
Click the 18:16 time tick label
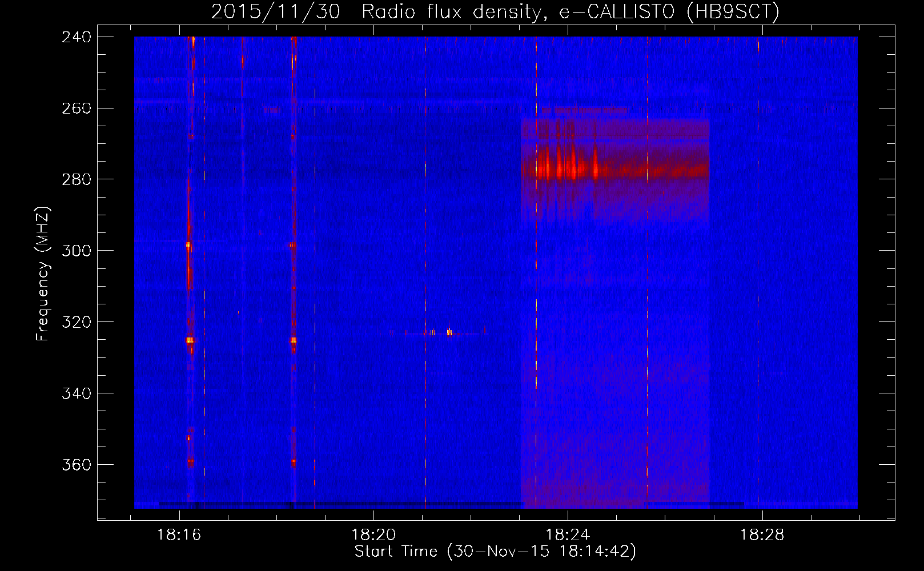click(x=179, y=535)
